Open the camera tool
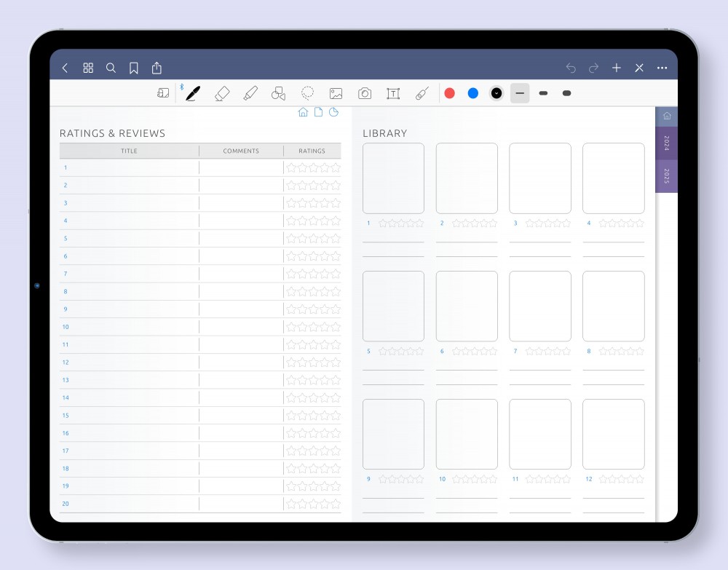Viewport: 728px width, 570px height. tap(365, 94)
